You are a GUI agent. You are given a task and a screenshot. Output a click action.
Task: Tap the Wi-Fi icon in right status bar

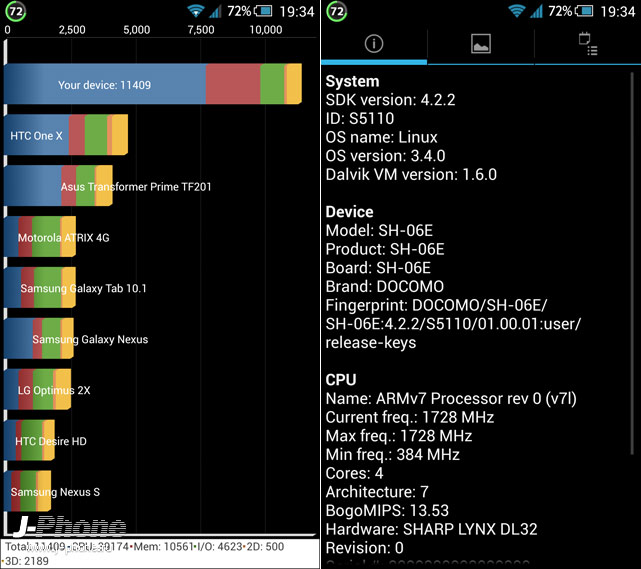pos(517,11)
